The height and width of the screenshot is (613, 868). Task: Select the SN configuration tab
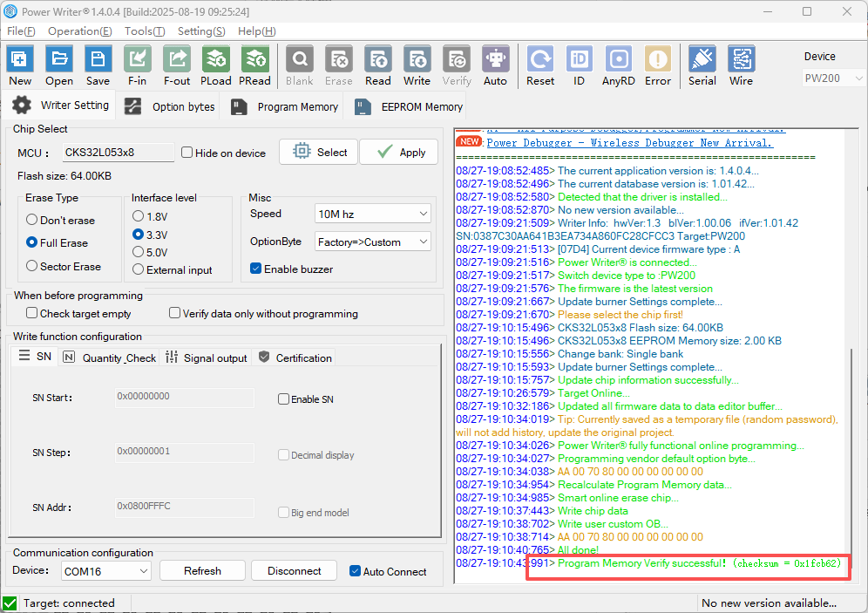tap(34, 356)
